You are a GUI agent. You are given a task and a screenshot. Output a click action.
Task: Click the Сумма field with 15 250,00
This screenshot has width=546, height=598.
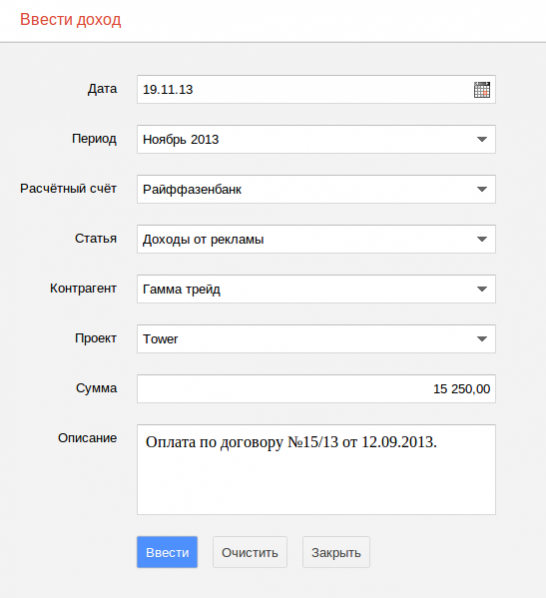[x=316, y=389]
